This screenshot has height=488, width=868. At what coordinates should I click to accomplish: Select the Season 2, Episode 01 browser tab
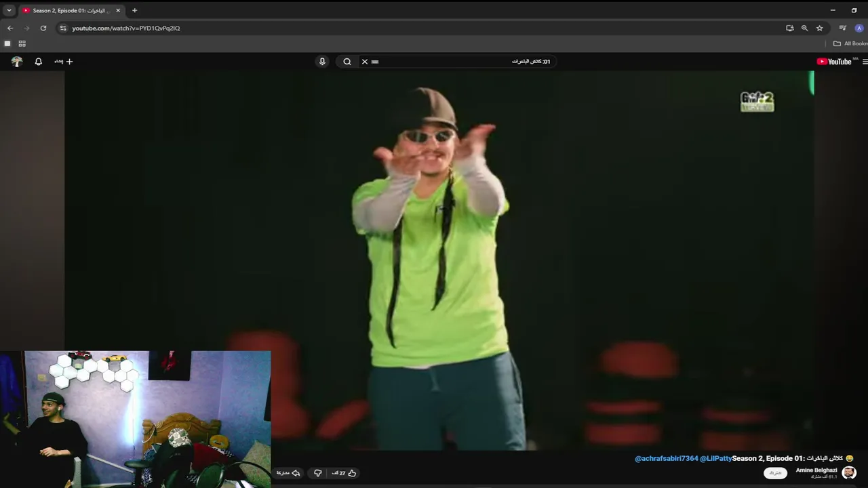(x=71, y=10)
